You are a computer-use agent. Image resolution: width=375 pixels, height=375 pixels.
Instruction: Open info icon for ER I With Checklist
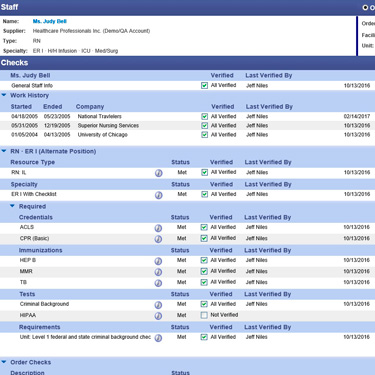point(159,195)
